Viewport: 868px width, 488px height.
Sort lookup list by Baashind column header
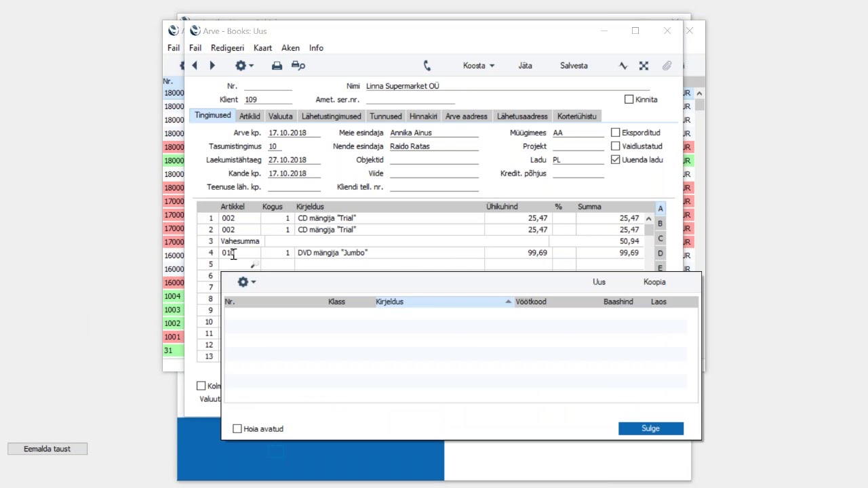coord(618,302)
